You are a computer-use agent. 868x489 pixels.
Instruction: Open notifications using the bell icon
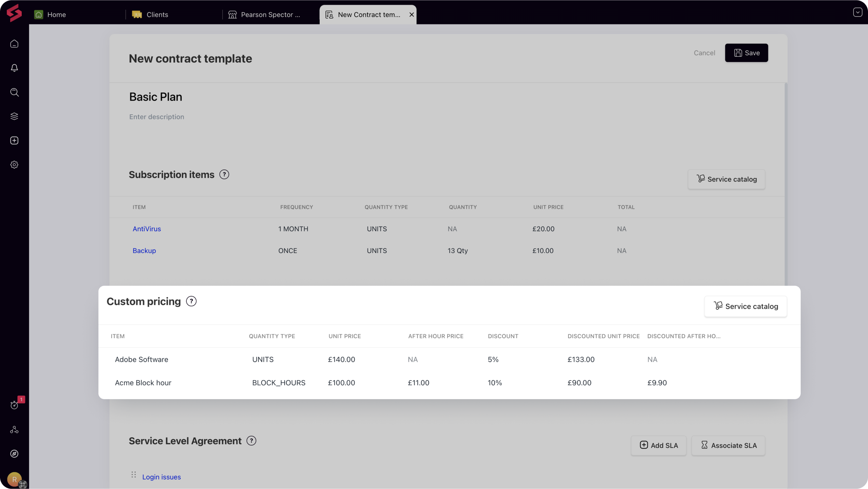(x=14, y=68)
